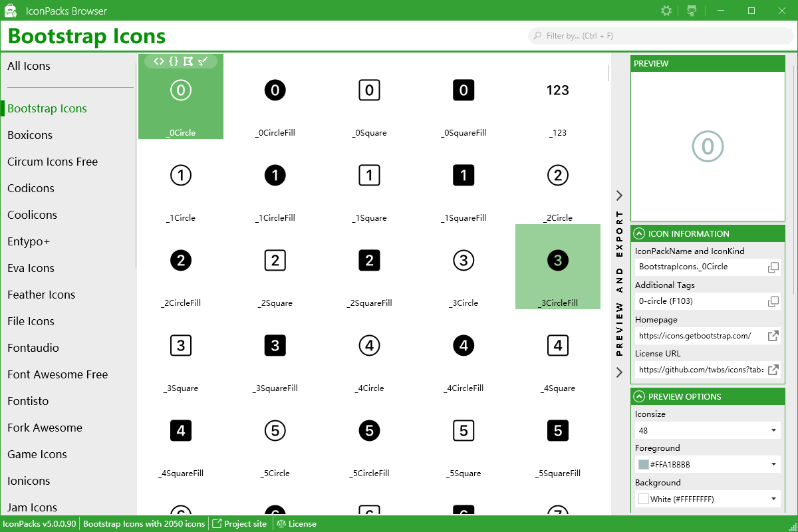This screenshot has height=532, width=798.
Task: Focus the Filter by search field
Action: click(x=661, y=36)
